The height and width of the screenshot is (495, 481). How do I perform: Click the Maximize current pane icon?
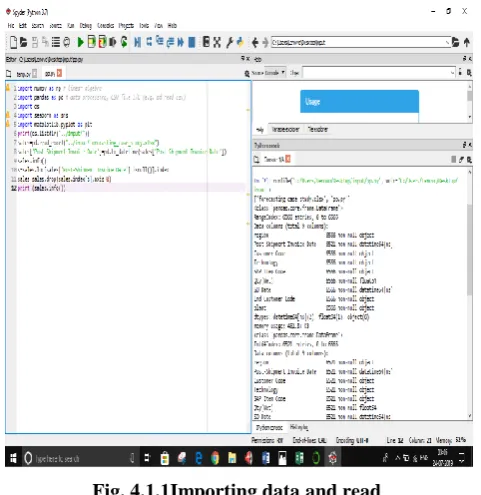pos(207,42)
